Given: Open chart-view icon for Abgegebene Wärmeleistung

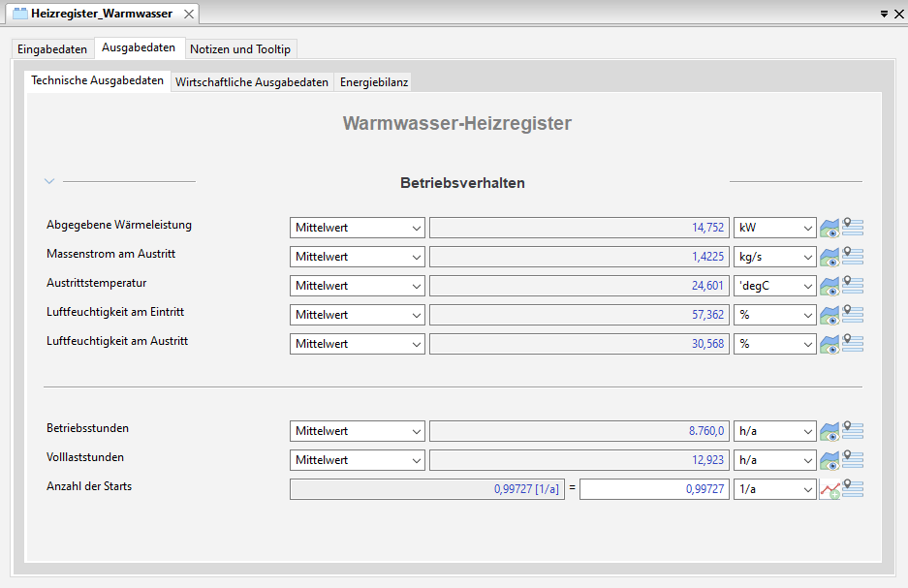Looking at the screenshot, I should tap(830, 228).
